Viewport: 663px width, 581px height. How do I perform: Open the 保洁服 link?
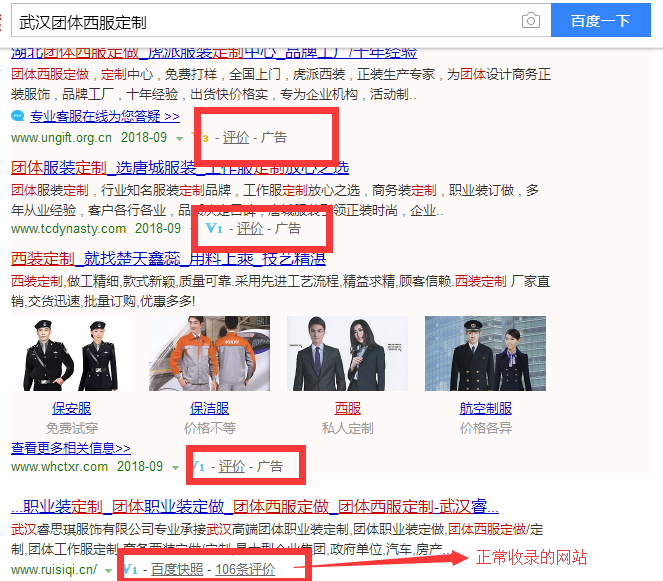(x=209, y=408)
